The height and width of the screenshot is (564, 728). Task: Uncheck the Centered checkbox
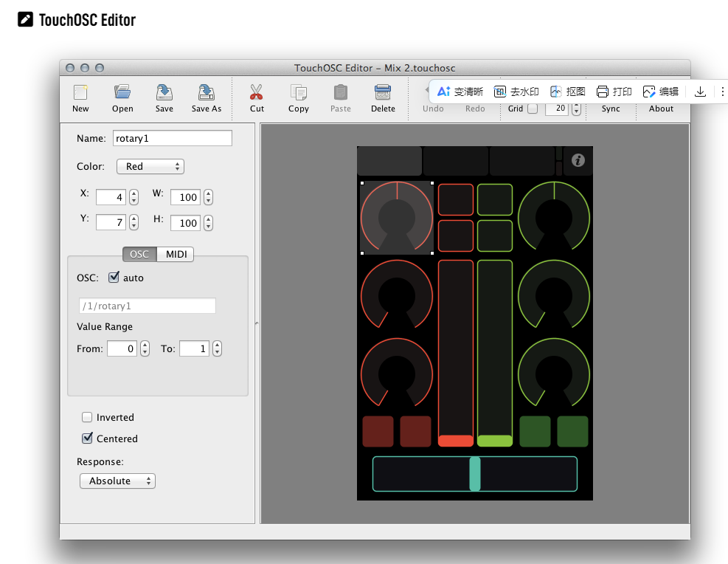tap(87, 438)
